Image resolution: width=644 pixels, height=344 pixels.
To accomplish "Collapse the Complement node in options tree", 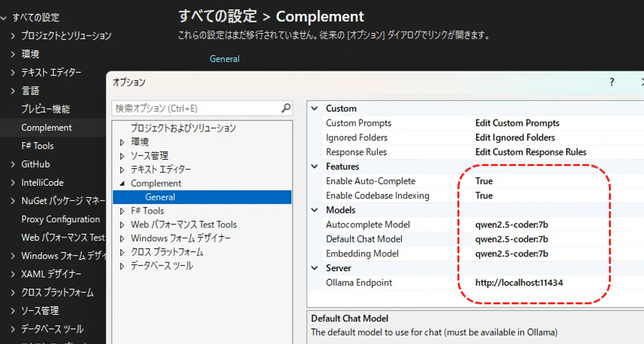I will coord(122,183).
